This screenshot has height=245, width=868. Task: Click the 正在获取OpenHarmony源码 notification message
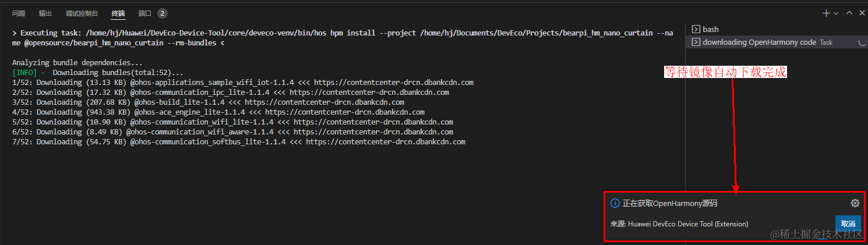[670, 203]
